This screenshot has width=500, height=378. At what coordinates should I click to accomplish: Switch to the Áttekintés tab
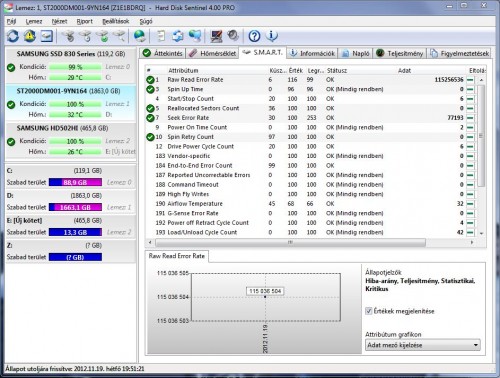[162, 53]
